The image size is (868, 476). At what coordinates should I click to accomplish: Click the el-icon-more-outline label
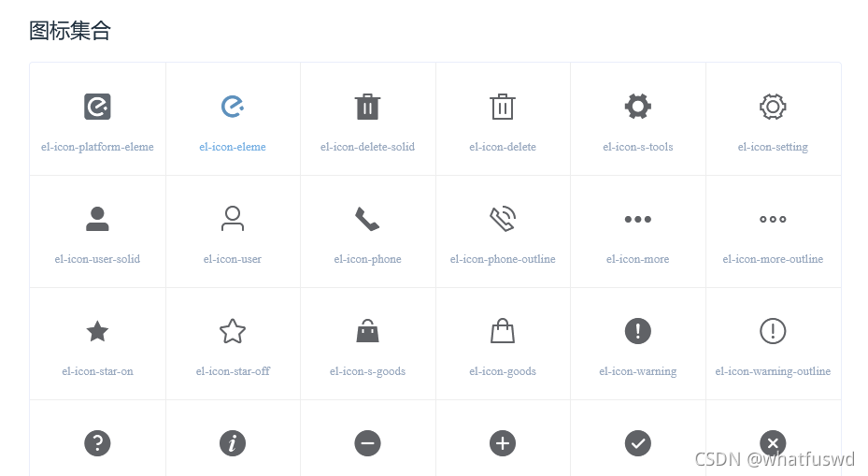click(773, 259)
